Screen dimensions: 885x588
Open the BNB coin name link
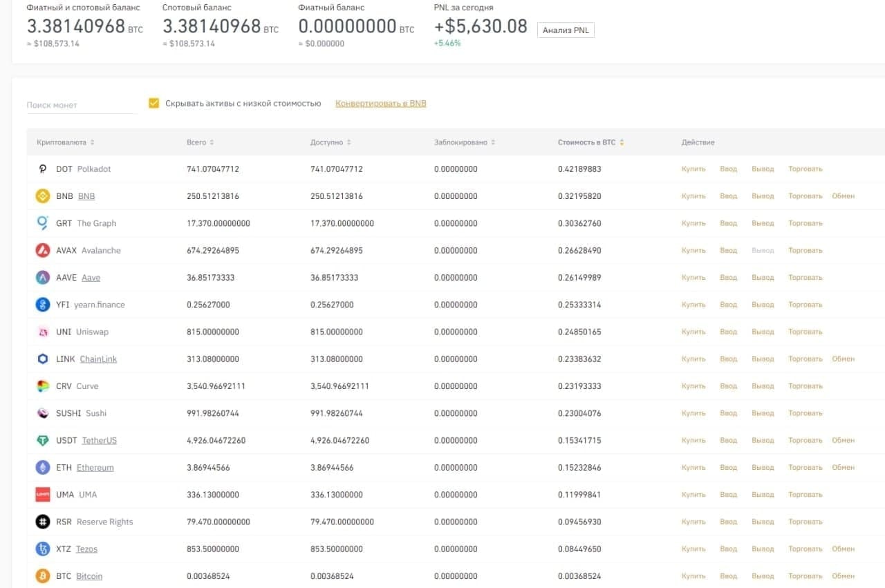point(86,196)
